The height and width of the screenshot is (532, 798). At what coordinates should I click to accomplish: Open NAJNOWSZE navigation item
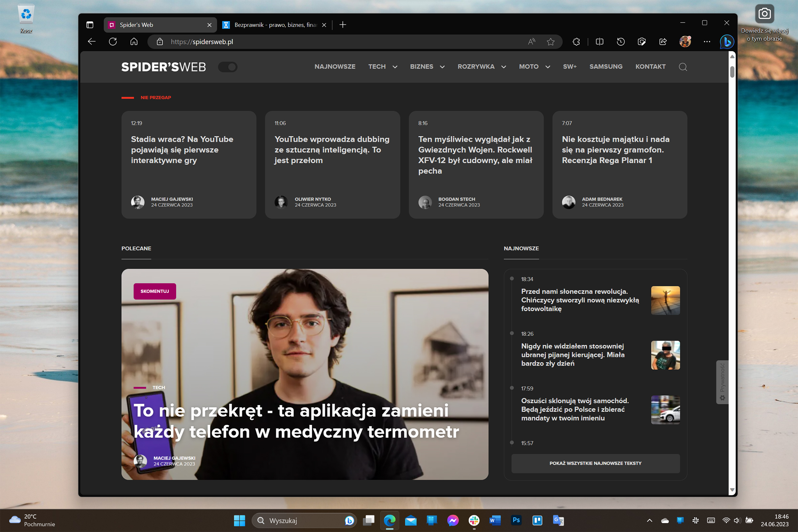[x=335, y=66]
